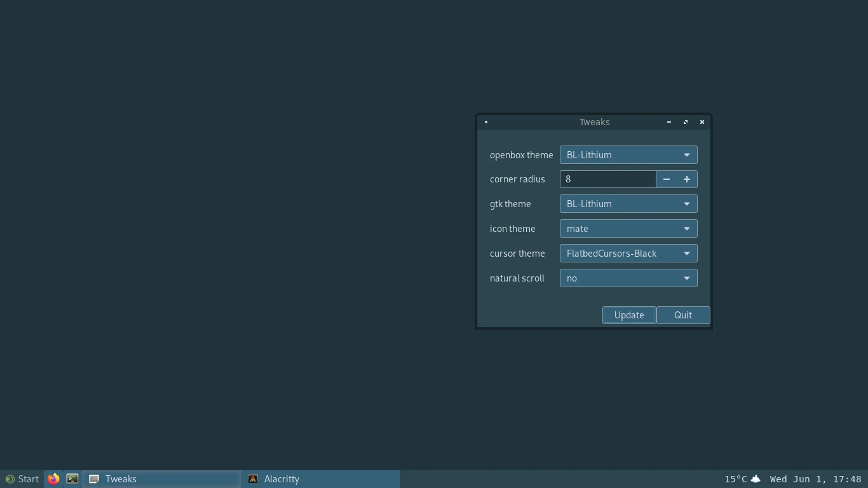Open the terminal launcher in the taskbar
868x488 pixels.
click(x=72, y=479)
